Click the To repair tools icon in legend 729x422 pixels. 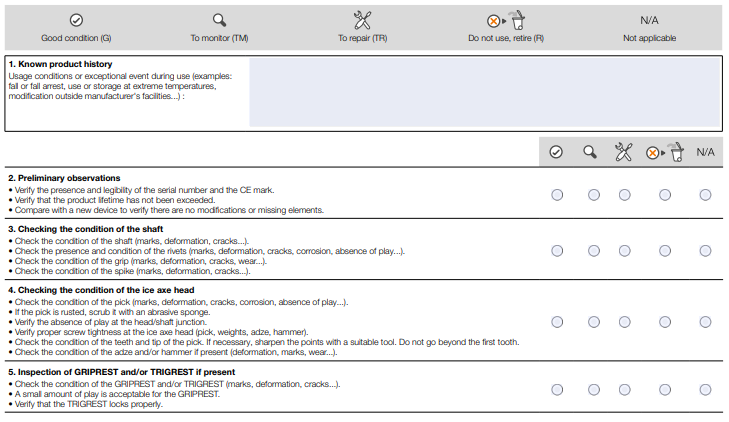tap(362, 20)
